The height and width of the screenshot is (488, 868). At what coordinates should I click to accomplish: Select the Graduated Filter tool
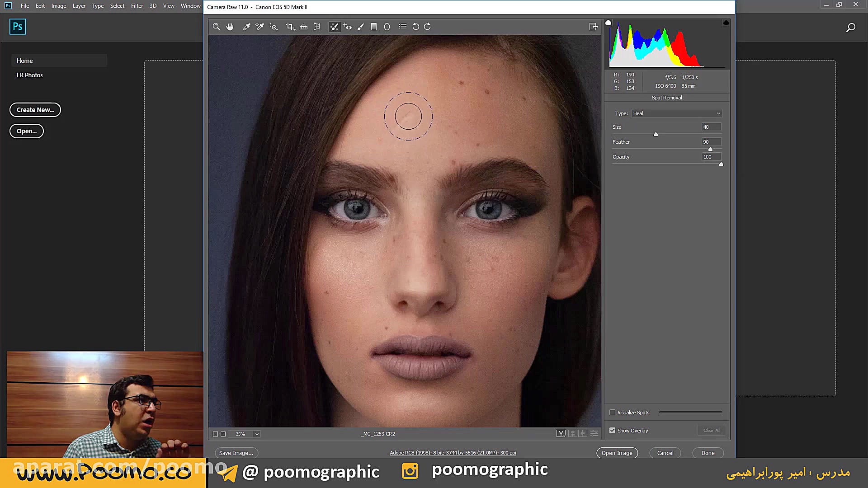pos(374,26)
